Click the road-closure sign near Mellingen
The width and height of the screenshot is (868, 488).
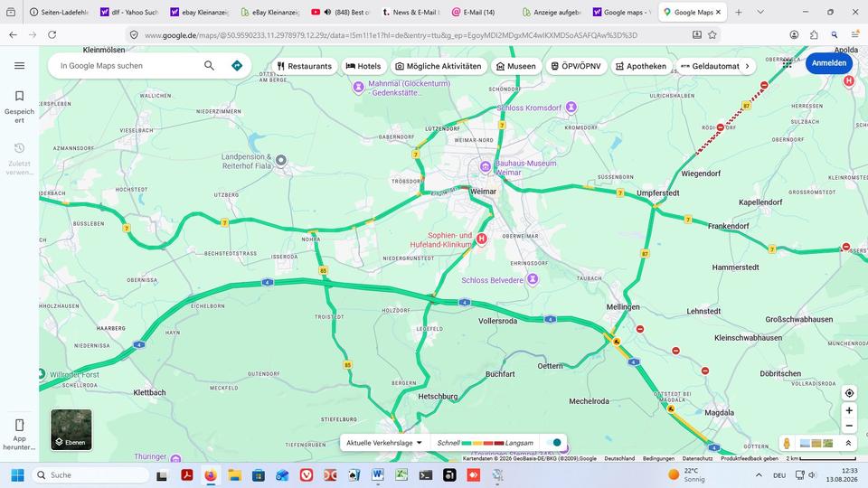pos(640,329)
